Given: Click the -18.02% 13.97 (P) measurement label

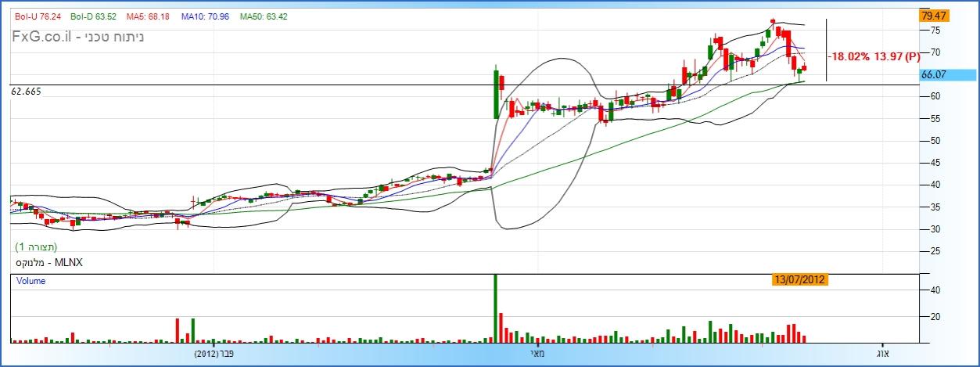Looking at the screenshot, I should tap(876, 57).
